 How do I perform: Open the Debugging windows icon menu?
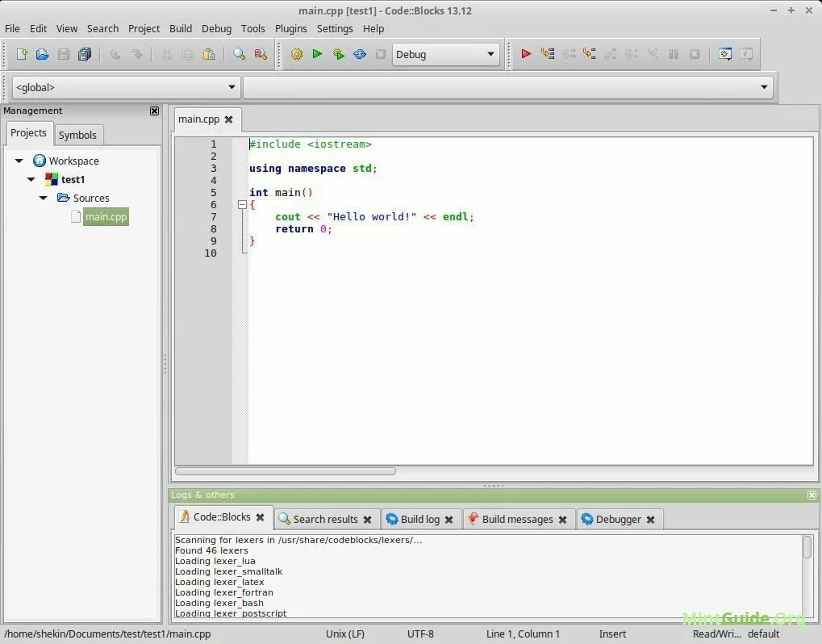pos(725,53)
